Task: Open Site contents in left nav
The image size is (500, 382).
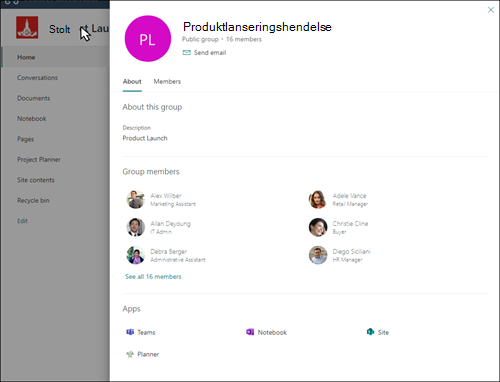Action: pyautogui.click(x=36, y=180)
